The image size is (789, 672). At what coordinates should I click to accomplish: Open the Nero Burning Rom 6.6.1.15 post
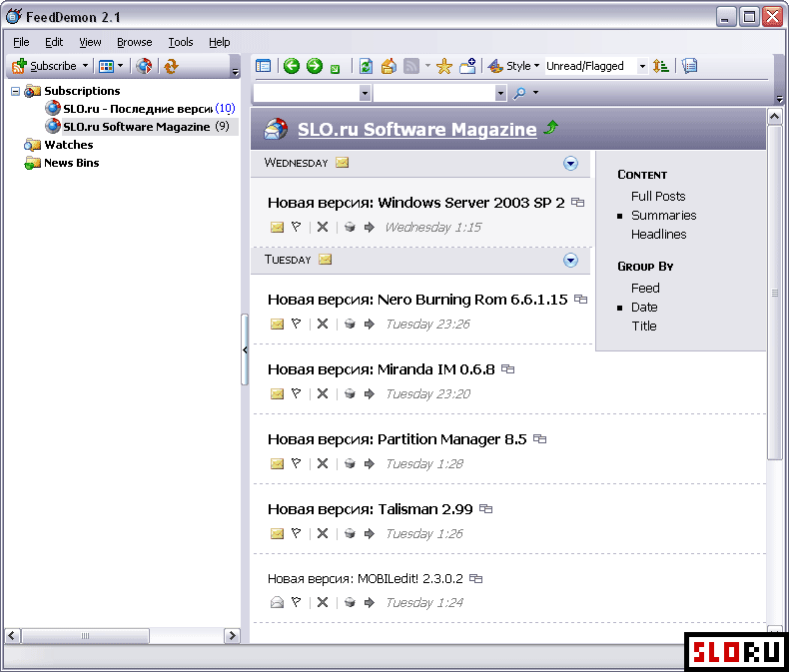(417, 300)
